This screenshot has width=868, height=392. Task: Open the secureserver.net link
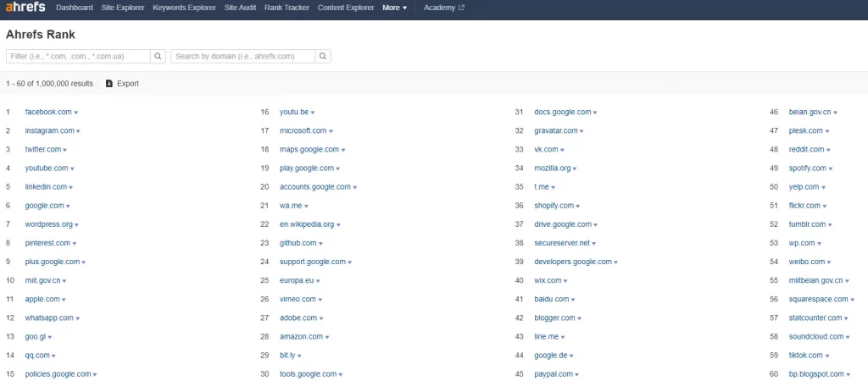(x=562, y=243)
